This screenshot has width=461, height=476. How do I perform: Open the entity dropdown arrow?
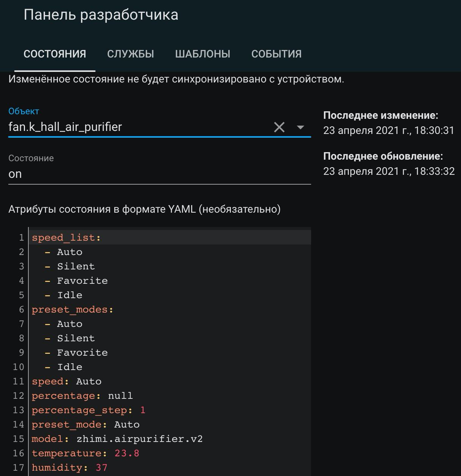(301, 127)
